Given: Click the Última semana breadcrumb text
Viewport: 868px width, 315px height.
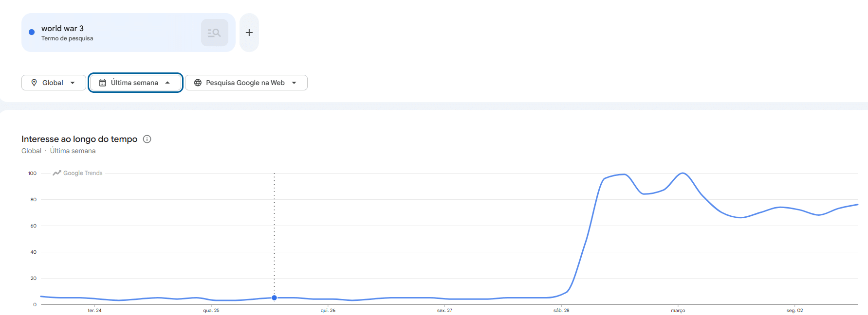Looking at the screenshot, I should click(73, 151).
